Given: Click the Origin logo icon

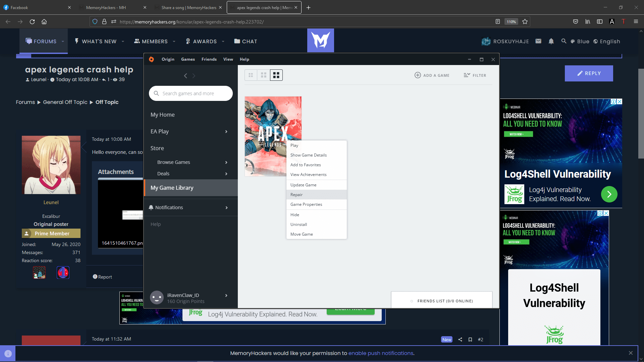Looking at the screenshot, I should (x=151, y=59).
